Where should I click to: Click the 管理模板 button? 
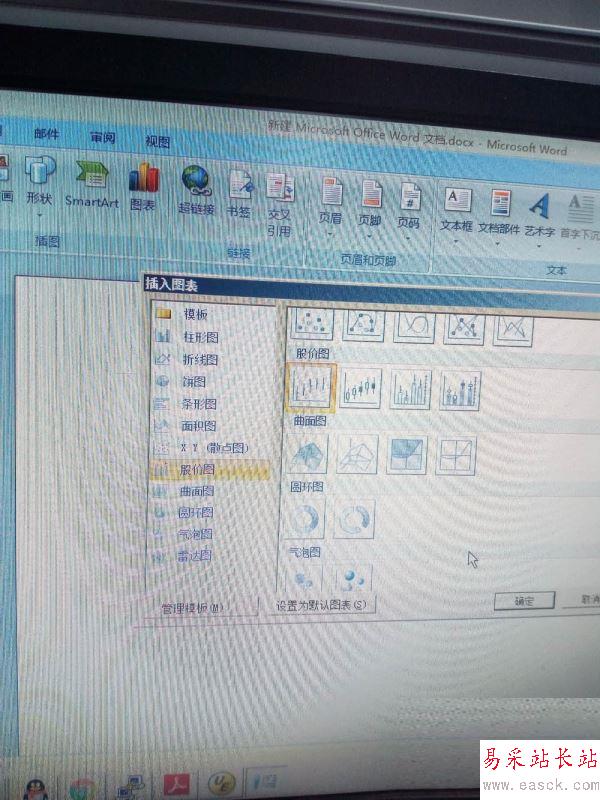pyautogui.click(x=199, y=607)
